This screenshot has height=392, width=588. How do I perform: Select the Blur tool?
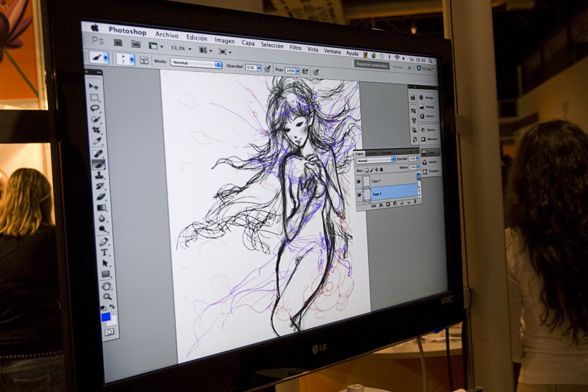coord(103,219)
